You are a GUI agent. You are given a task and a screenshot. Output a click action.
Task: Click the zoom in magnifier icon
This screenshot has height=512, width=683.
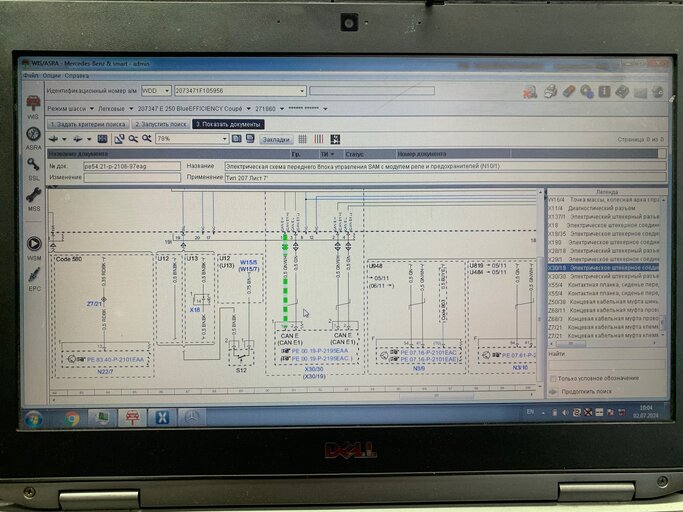[x=146, y=139]
